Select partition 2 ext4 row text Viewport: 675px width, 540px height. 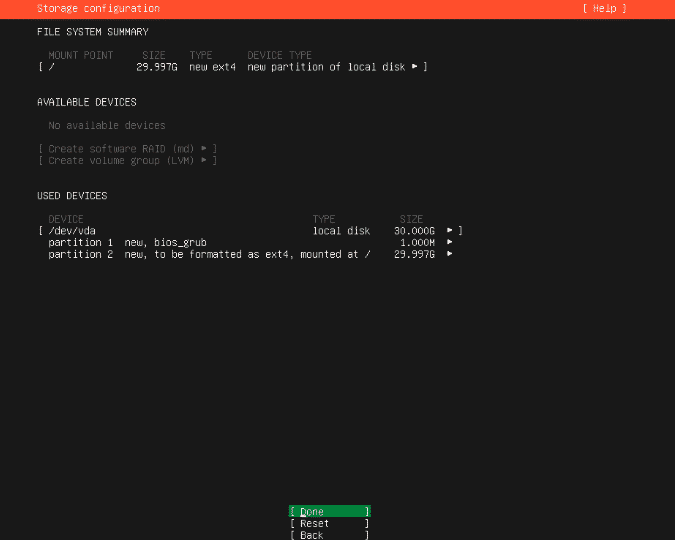(x=209, y=254)
